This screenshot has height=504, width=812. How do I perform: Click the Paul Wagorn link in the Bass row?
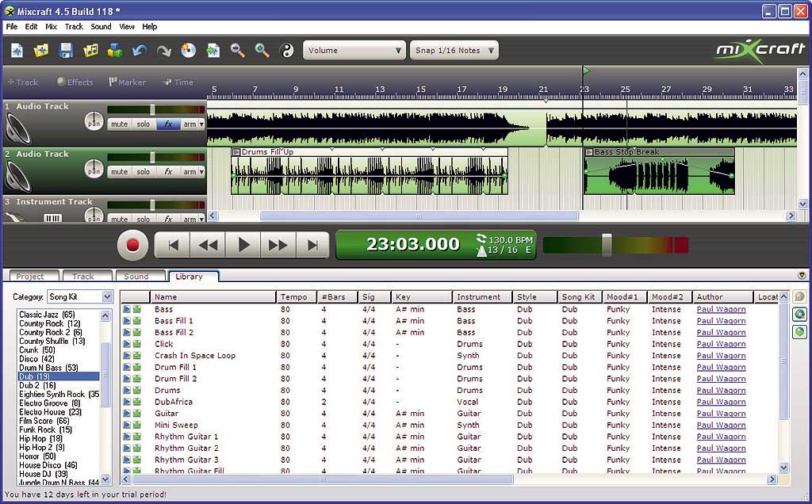721,309
